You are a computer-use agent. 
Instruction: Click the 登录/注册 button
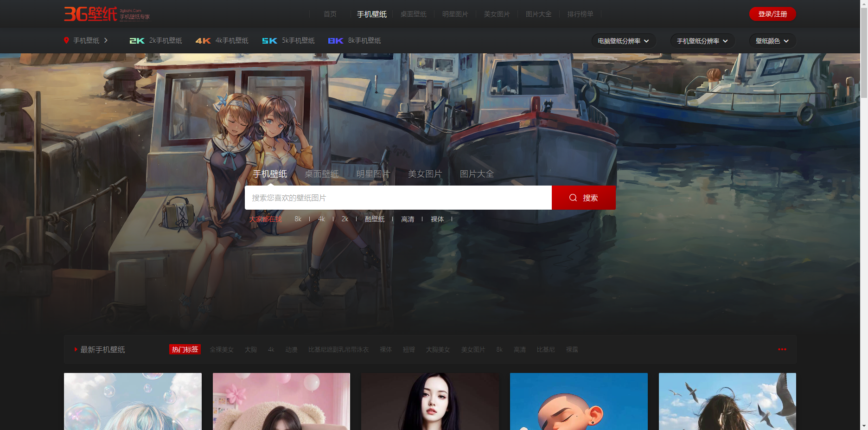click(772, 14)
